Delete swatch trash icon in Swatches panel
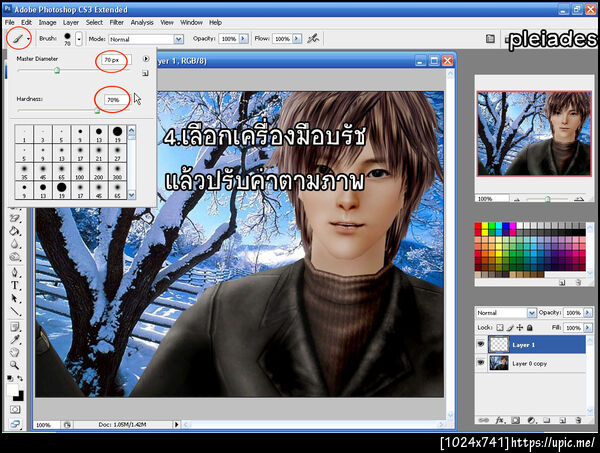Viewport: 600px width, 453px height. (579, 282)
